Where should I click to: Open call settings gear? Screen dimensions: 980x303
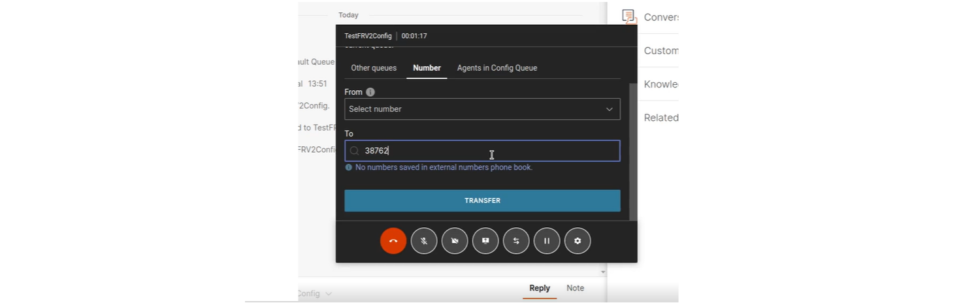click(578, 241)
